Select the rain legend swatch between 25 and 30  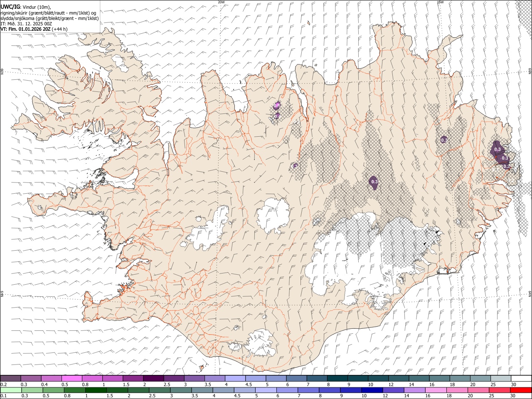click(x=499, y=390)
